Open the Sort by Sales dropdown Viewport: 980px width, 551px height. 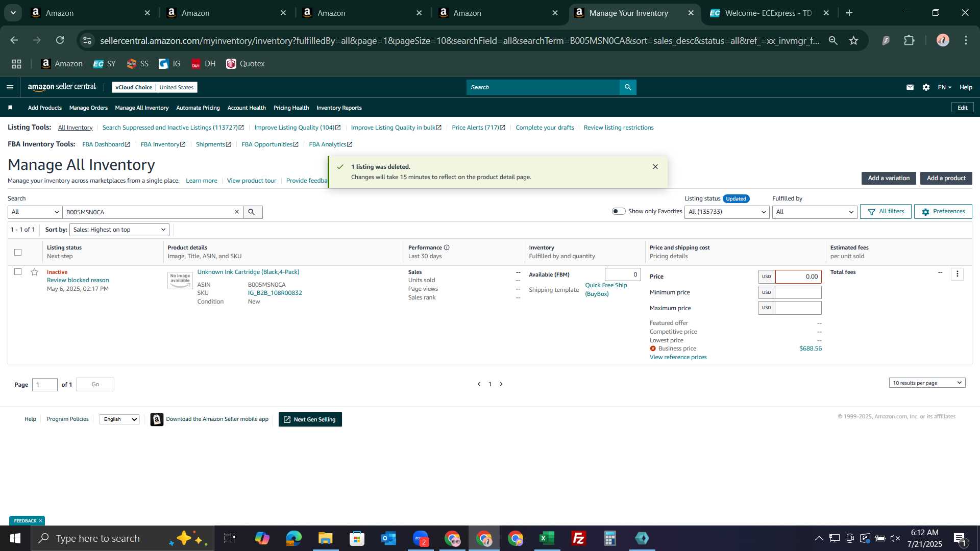click(119, 230)
